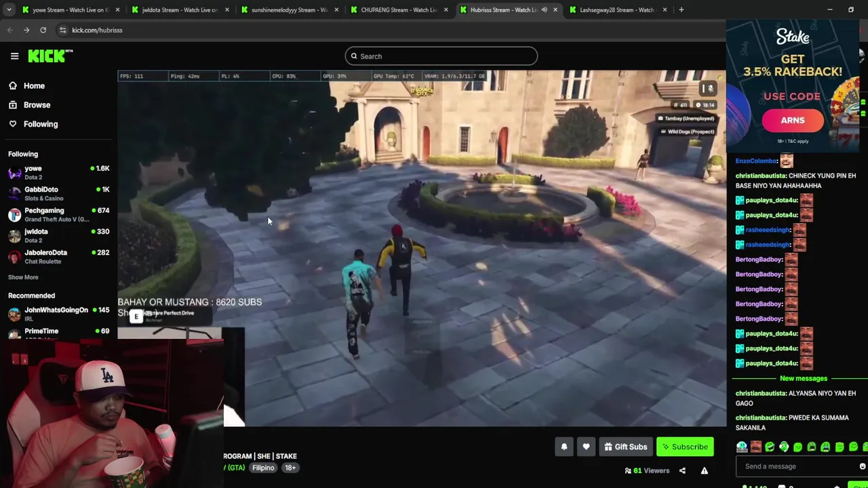This screenshot has width=868, height=488.
Task: Click the Filipino language tag
Action: tap(263, 468)
